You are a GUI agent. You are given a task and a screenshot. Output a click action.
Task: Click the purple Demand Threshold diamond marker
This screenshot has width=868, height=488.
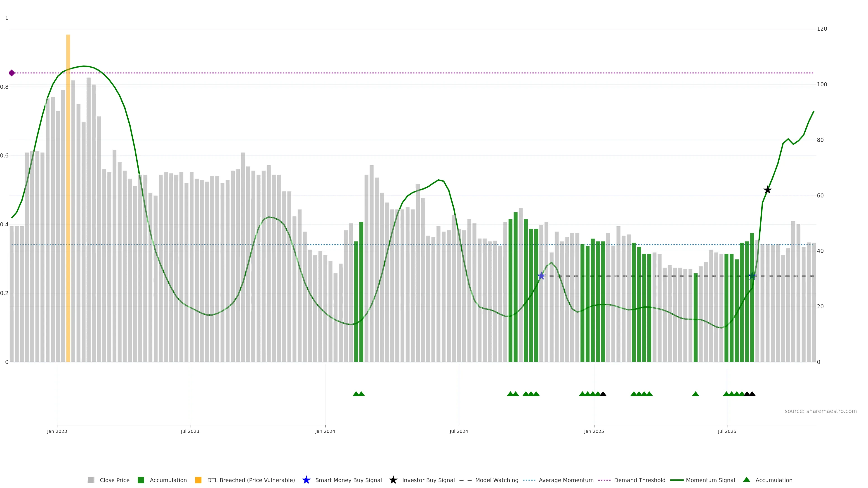[12, 73]
